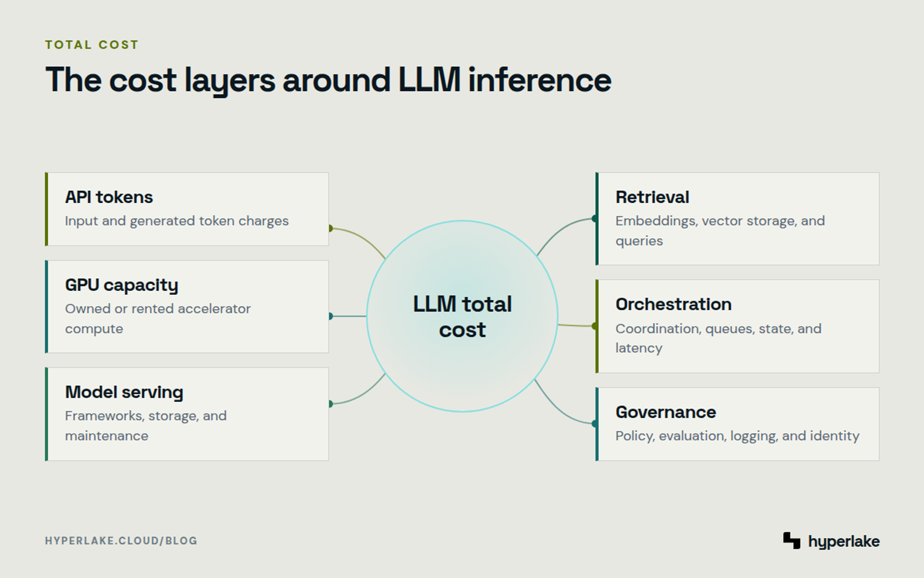Screen dimensions: 924x578
Task: Select the 'Governance' card heading
Action: click(666, 412)
